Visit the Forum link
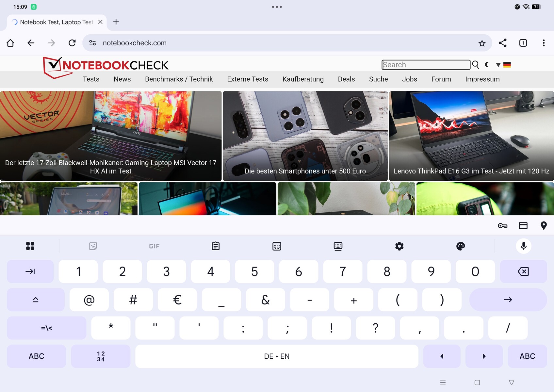Image resolution: width=554 pixels, height=392 pixels. [441, 79]
